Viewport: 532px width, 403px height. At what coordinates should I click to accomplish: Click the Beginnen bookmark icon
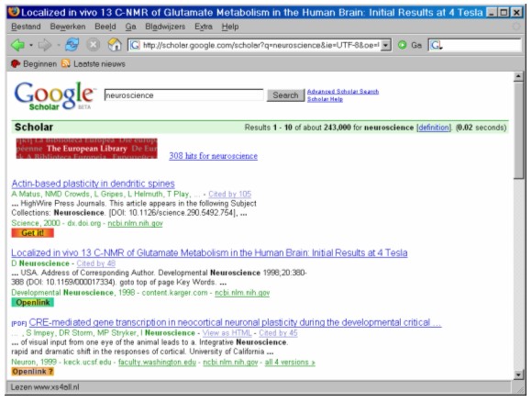pos(16,64)
